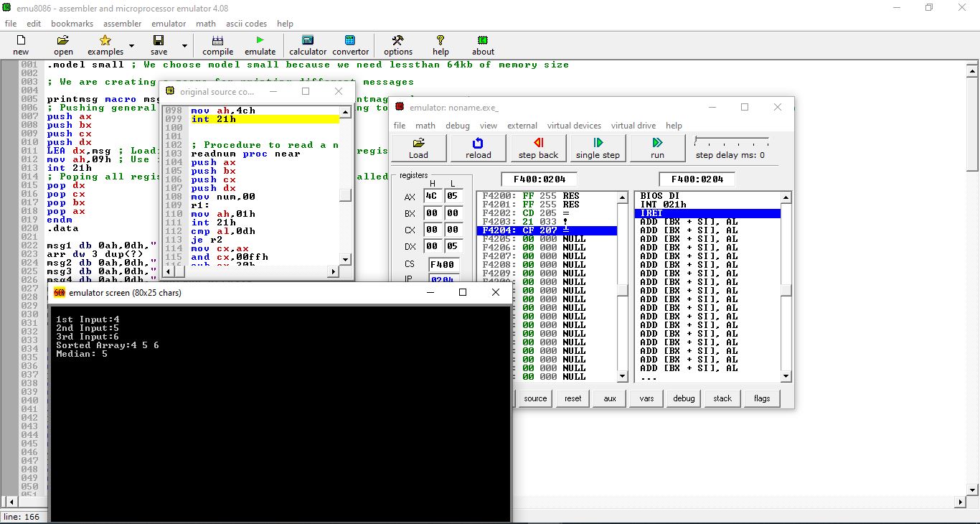Screen dimensions: 980x524
Task: Expand the examples dropdown arrow
Action: click(131, 45)
